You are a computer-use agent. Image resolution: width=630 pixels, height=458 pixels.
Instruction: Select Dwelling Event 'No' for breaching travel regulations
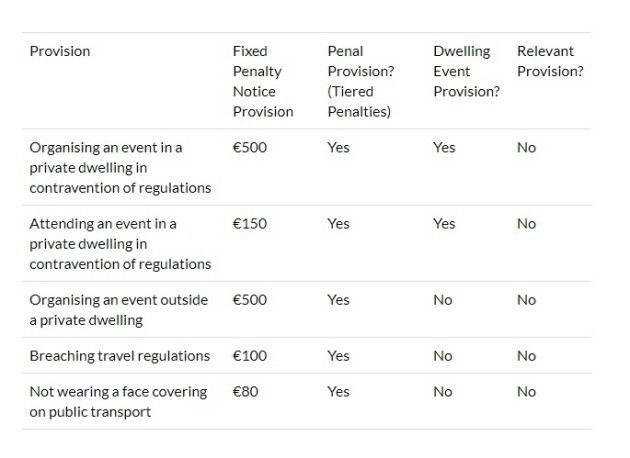[x=443, y=356]
